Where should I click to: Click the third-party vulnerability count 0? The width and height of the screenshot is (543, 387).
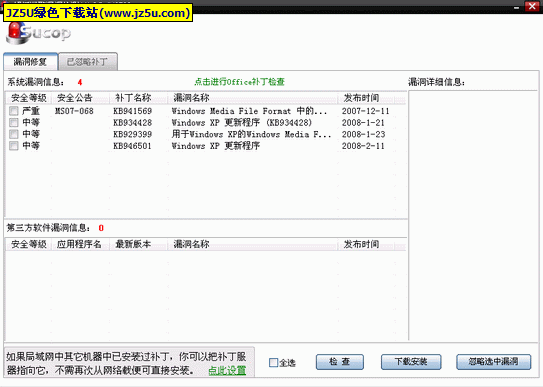(x=101, y=228)
